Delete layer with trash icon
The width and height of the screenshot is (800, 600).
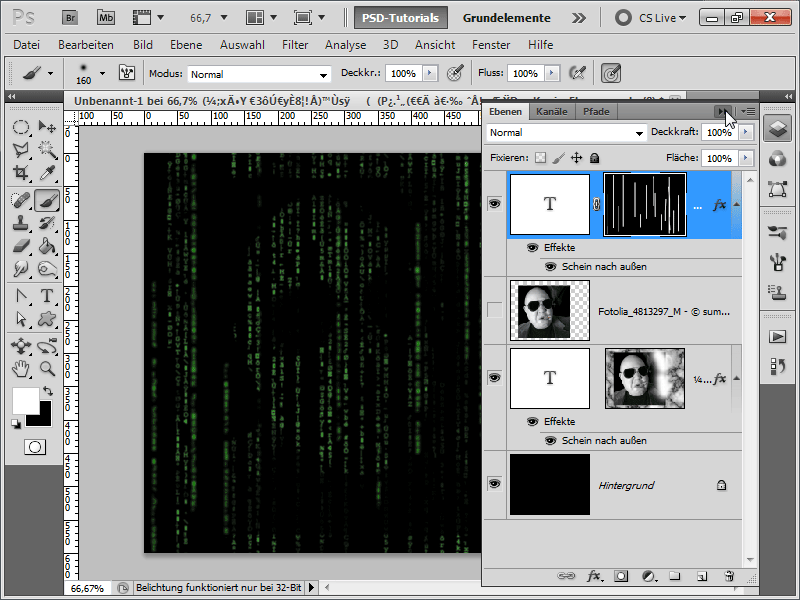tap(729, 576)
